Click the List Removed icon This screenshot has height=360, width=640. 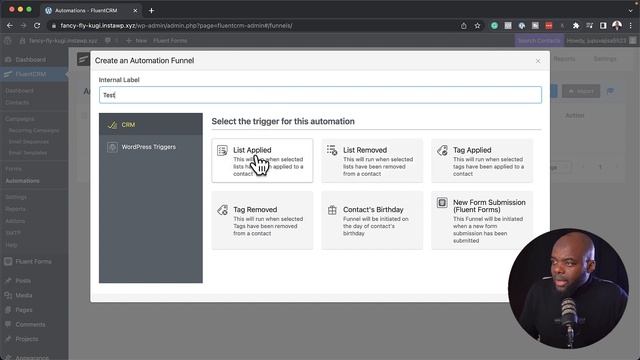[332, 150]
